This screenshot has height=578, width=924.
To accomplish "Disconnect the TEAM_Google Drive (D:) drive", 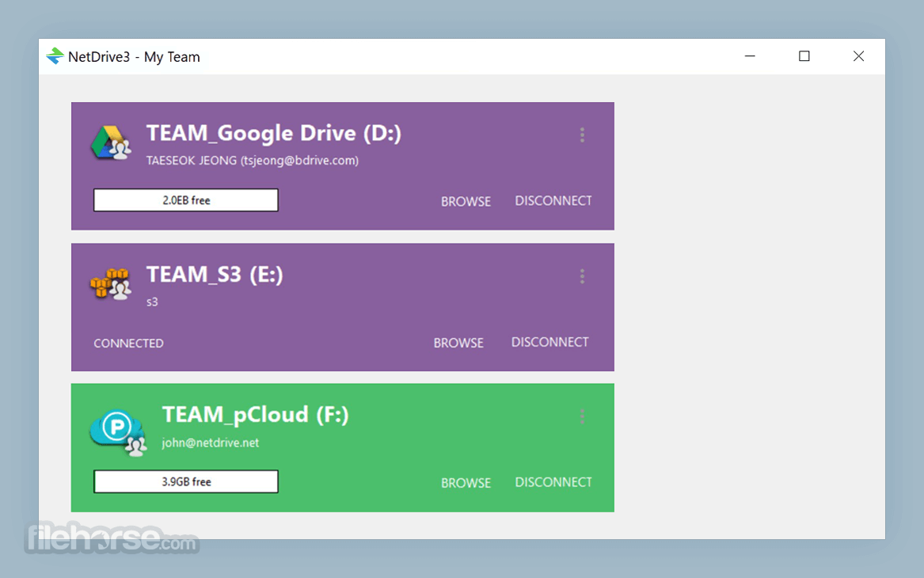I will (x=553, y=201).
